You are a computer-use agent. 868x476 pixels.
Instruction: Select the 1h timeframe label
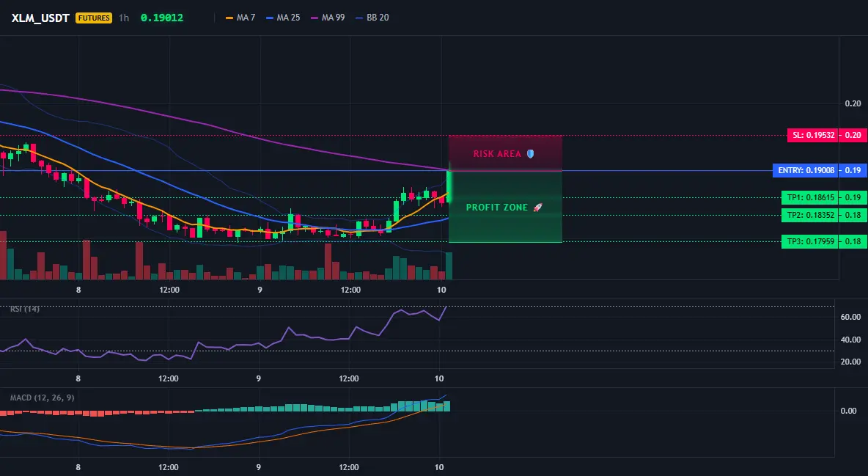pos(124,18)
